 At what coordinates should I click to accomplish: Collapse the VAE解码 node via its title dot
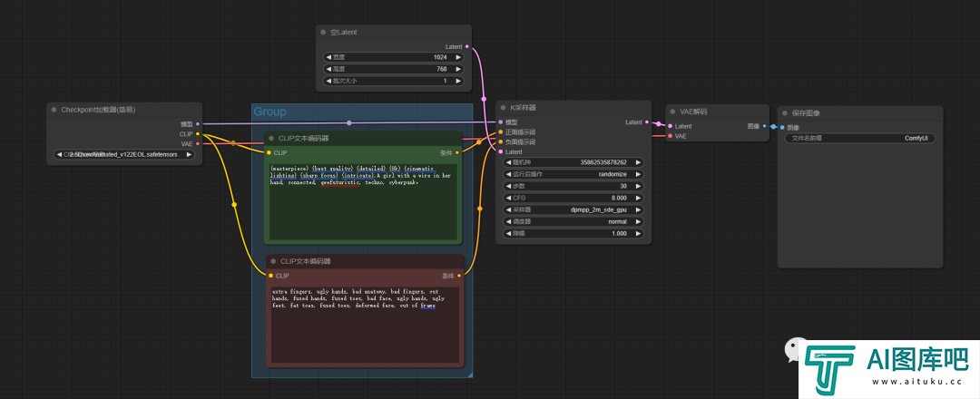coord(672,112)
